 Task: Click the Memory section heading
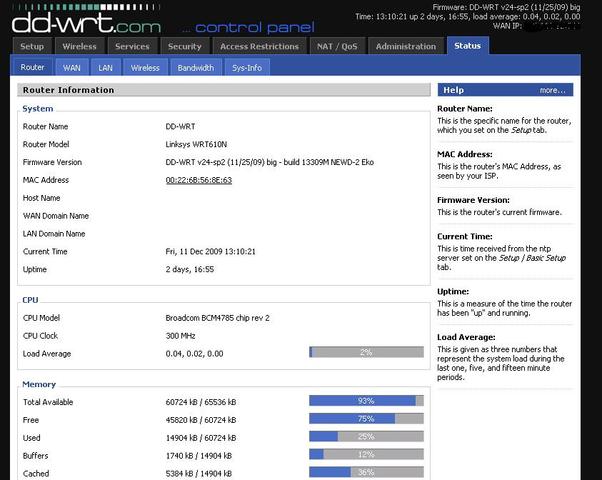[x=39, y=384]
